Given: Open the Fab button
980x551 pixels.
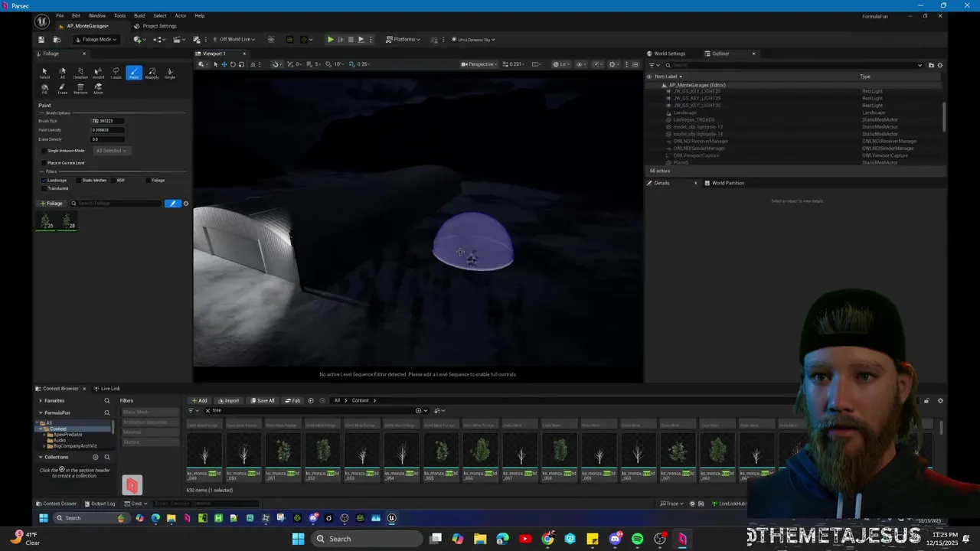Looking at the screenshot, I should (x=292, y=400).
